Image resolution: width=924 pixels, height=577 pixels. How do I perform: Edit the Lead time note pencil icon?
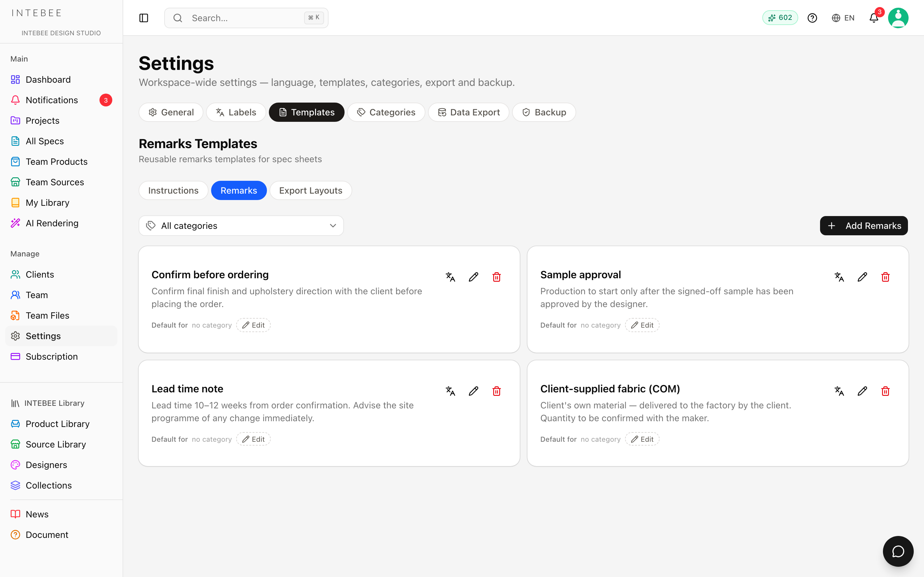pos(474,391)
